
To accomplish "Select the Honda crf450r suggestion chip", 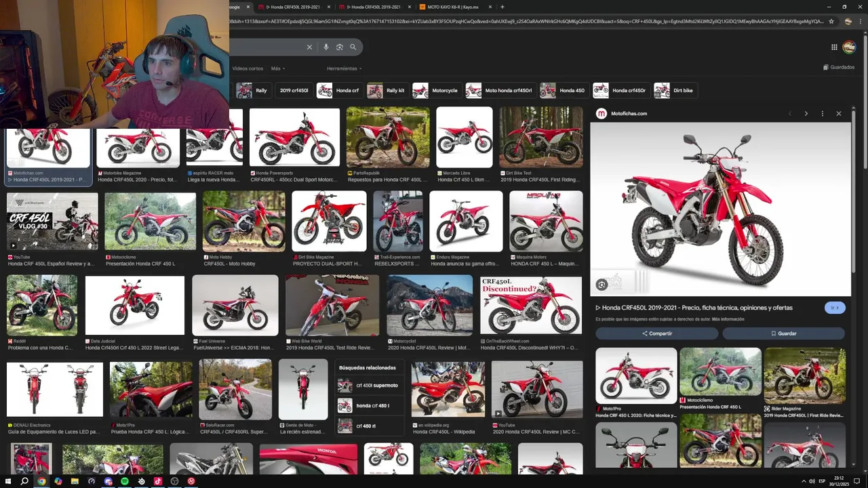I will pyautogui.click(x=620, y=90).
